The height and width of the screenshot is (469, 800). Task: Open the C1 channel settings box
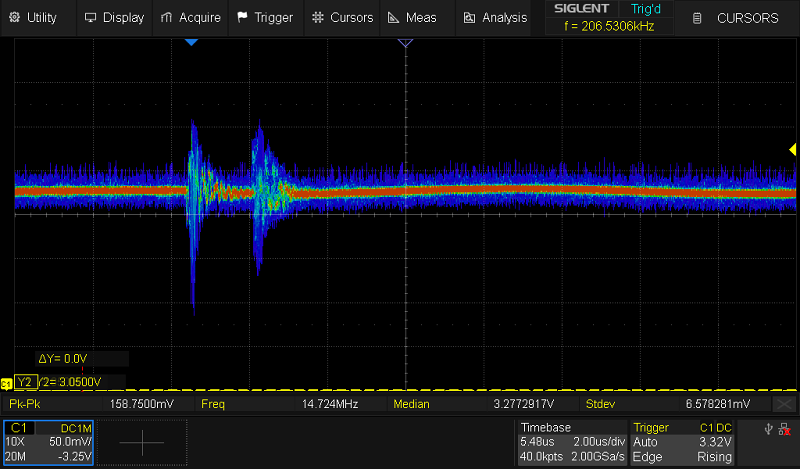coord(48,442)
